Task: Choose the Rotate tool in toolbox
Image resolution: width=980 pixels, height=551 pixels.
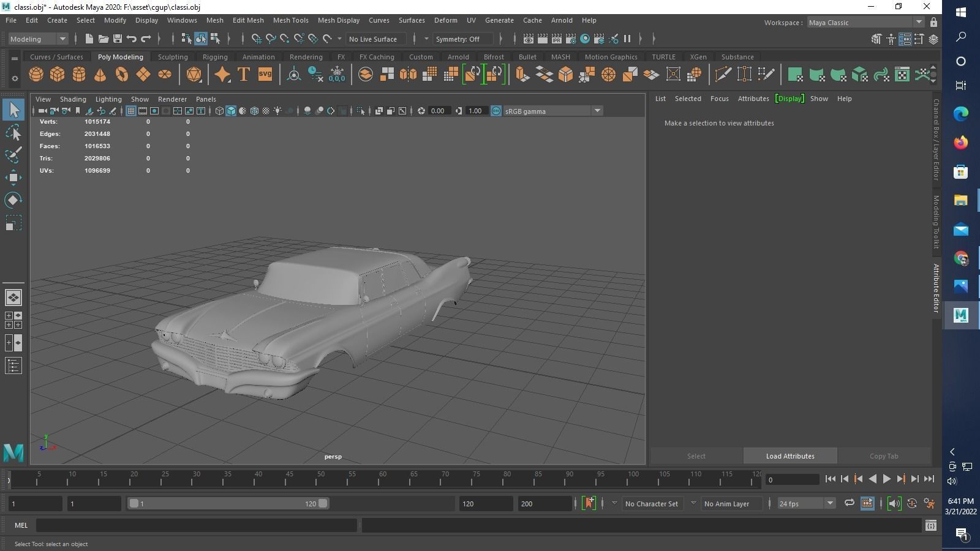Action: click(x=13, y=200)
